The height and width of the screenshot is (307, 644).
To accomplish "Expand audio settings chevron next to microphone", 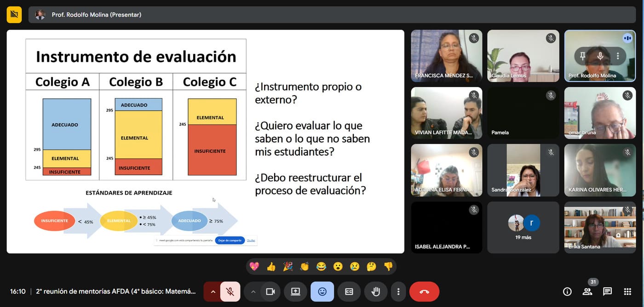I will click(213, 292).
